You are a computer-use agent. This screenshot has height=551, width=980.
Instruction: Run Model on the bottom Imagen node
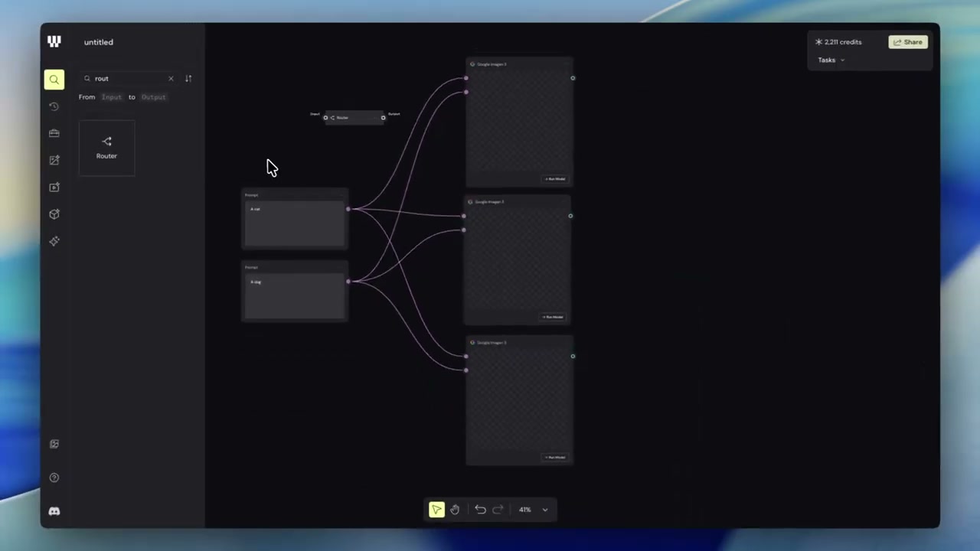point(555,458)
